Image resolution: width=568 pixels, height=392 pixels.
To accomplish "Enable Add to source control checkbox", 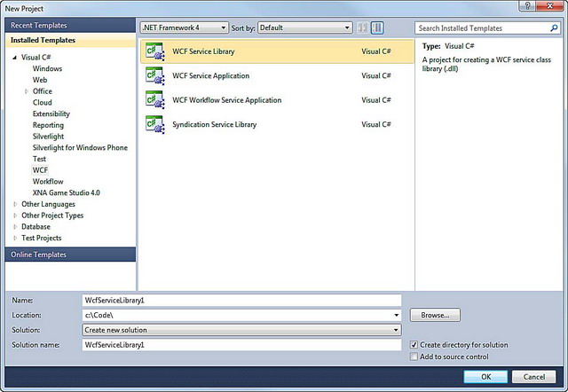I will pos(414,357).
